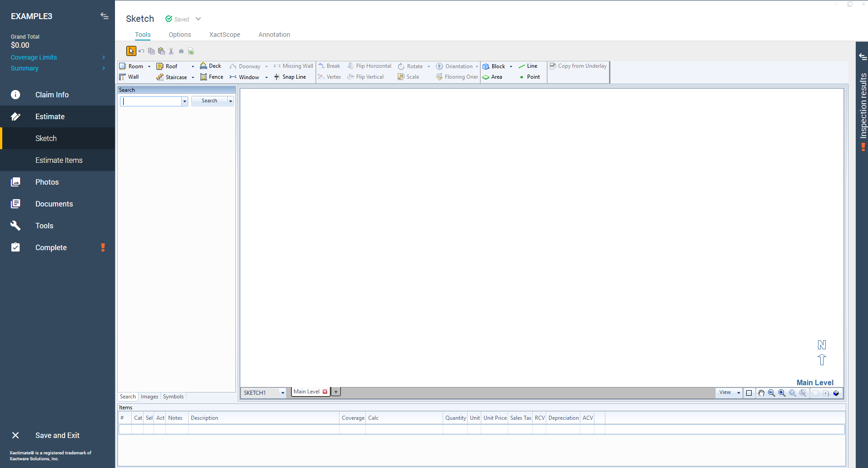Click the square outline view icon
Image resolution: width=868 pixels, height=468 pixels.
pos(749,393)
